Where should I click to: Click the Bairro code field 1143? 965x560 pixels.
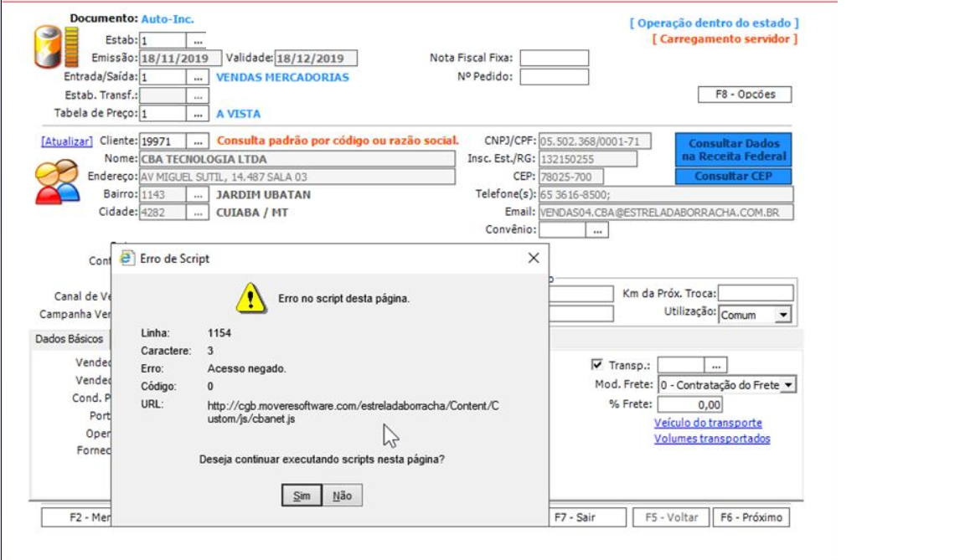pos(163,195)
